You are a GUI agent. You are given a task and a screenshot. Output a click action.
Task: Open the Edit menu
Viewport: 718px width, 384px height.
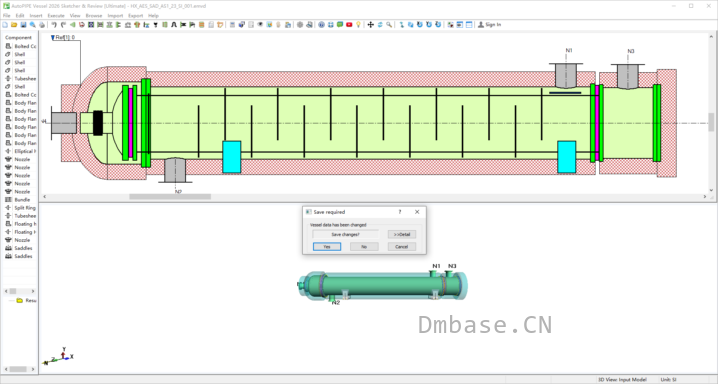[20, 16]
